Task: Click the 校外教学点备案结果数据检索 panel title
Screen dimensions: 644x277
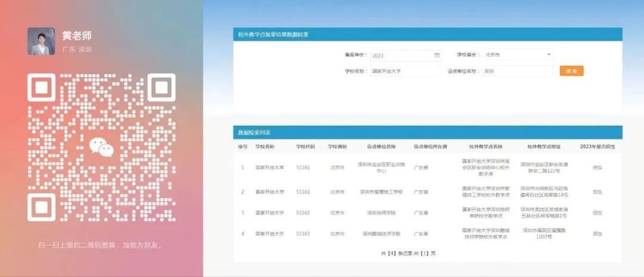Action: coord(274,35)
